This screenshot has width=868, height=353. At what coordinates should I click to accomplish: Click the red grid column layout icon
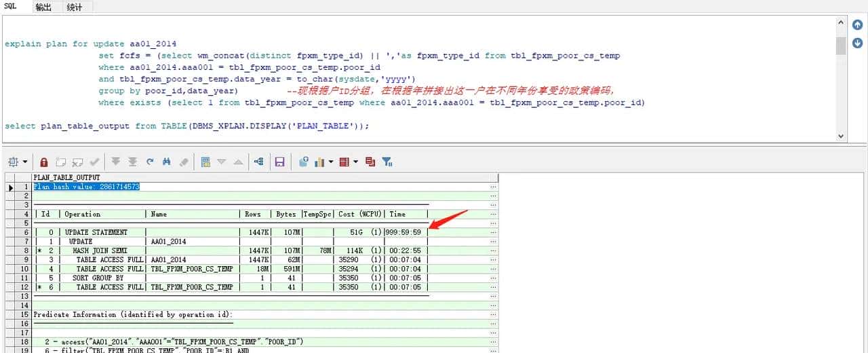click(x=344, y=162)
